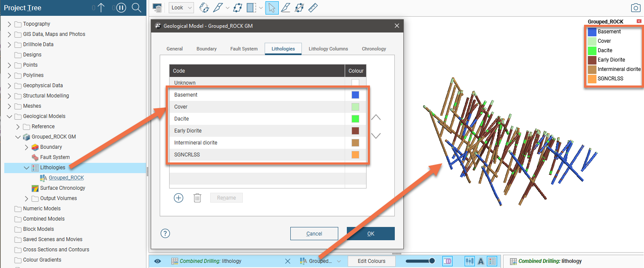Toggle visibility eye for Combined Drilling lithology
The image size is (644, 268).
click(158, 261)
